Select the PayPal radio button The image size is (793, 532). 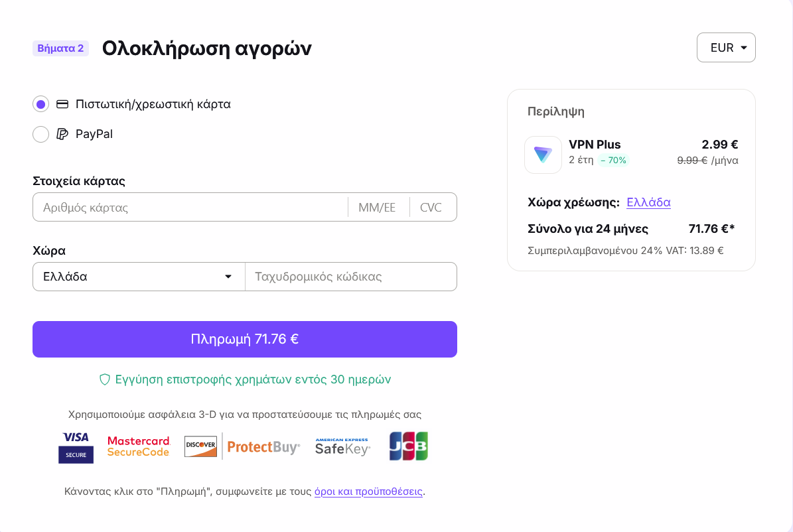click(x=41, y=134)
